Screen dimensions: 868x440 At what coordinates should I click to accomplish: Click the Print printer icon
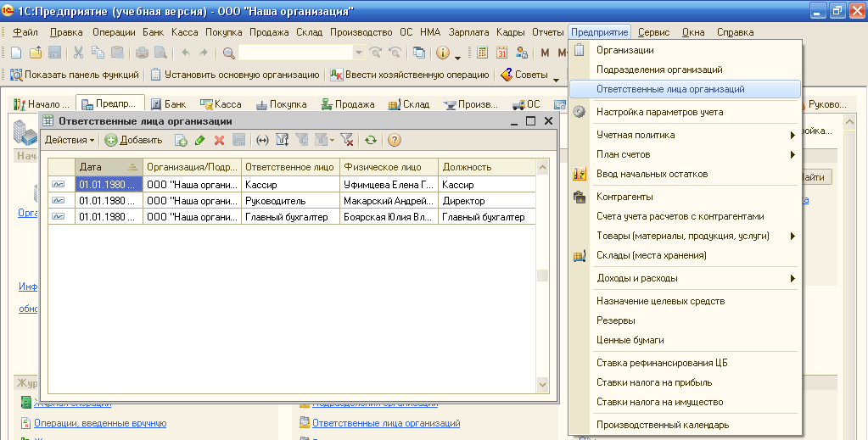click(x=143, y=53)
